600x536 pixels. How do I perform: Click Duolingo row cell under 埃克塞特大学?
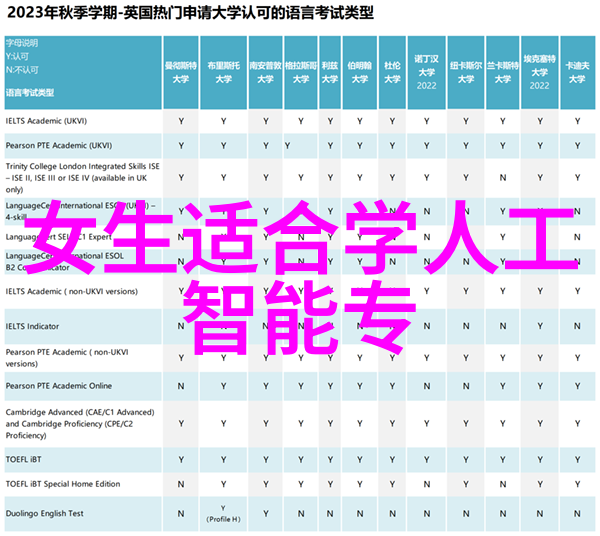coord(540,514)
